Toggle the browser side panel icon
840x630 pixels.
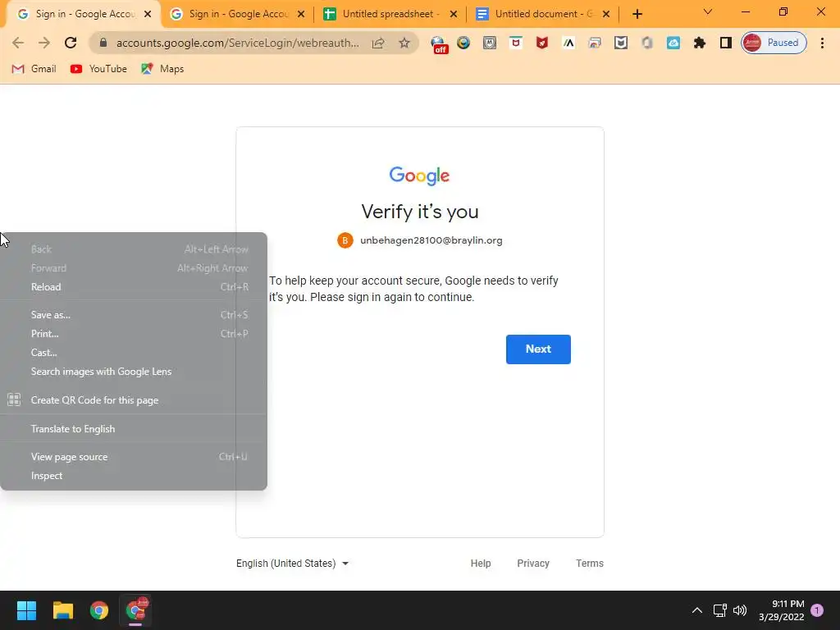[726, 43]
